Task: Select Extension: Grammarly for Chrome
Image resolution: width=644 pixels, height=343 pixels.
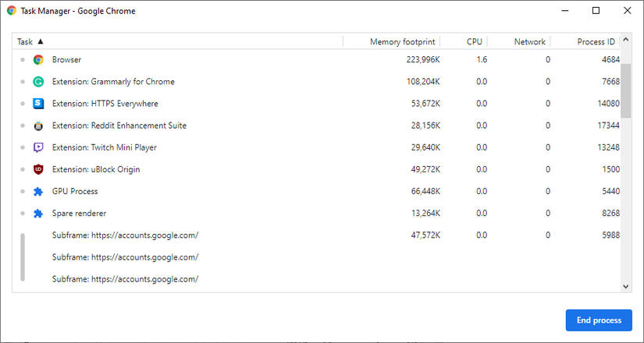Action: [x=316, y=82]
